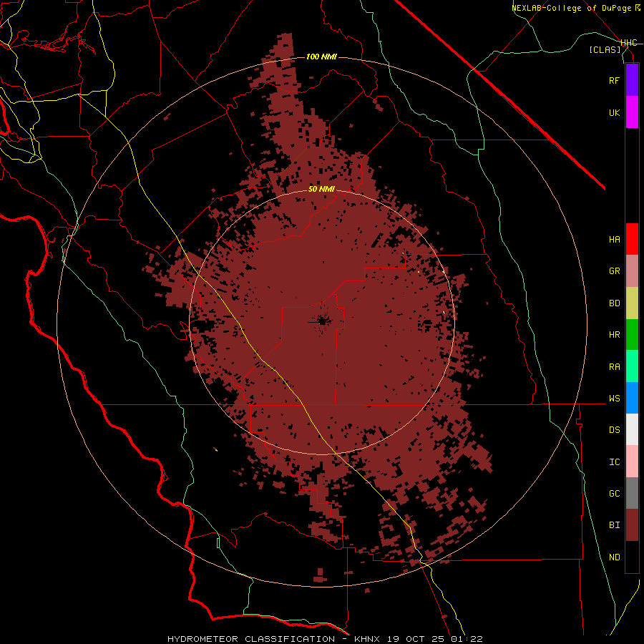The height and width of the screenshot is (644, 644).
Task: Click the "RF" legend label
Action: [x=614, y=80]
